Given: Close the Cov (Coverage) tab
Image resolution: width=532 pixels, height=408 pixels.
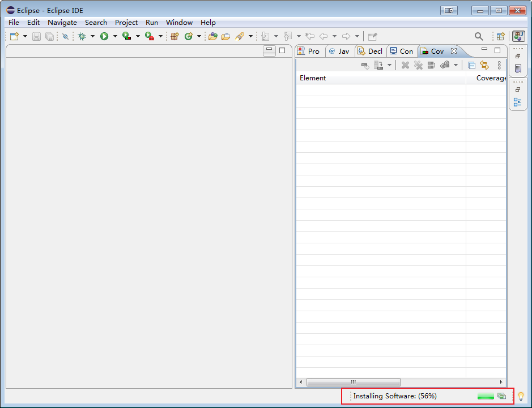Looking at the screenshot, I should point(454,51).
